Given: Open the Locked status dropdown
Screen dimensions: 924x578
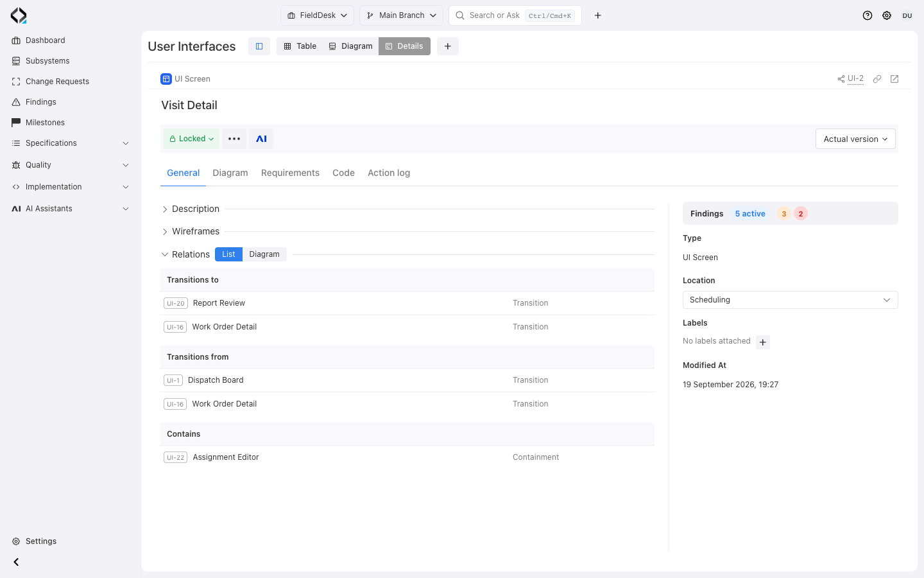Looking at the screenshot, I should coord(191,139).
